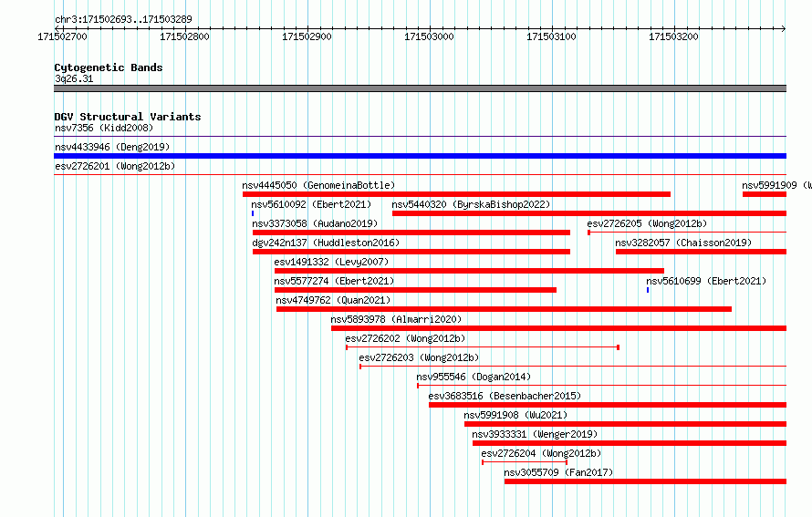Select the nsv4433946 (Deng2019) blue bar
Screen dimensions: 812x517
420,156
